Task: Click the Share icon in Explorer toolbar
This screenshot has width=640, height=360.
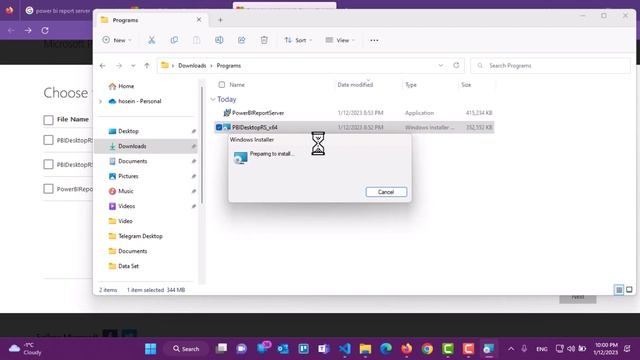Action: click(x=242, y=40)
